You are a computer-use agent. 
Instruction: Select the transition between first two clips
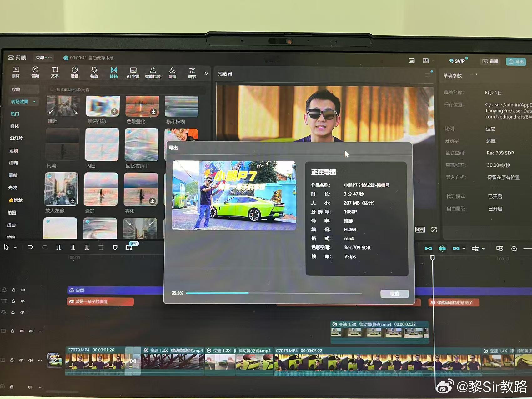(133, 361)
